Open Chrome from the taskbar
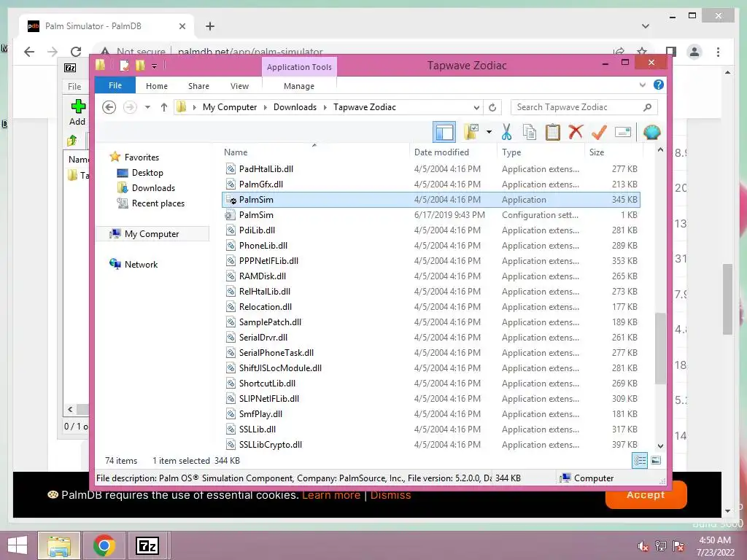The image size is (747, 560). pos(104,545)
